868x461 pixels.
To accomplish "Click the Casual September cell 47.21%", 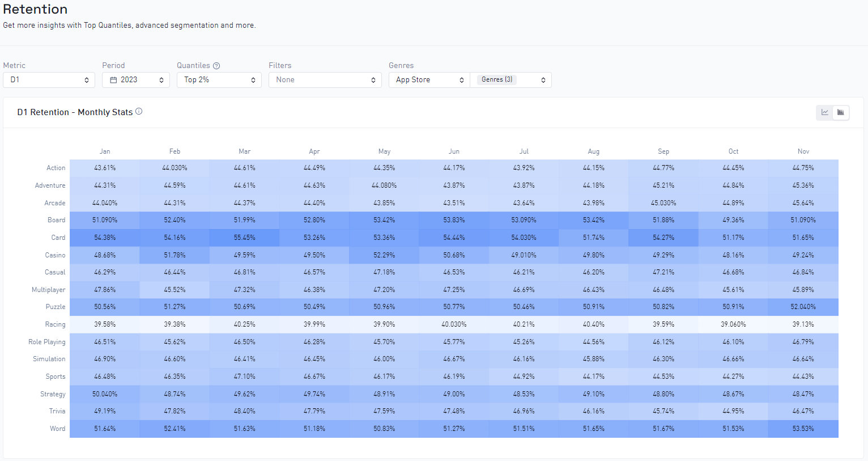I will (x=663, y=272).
